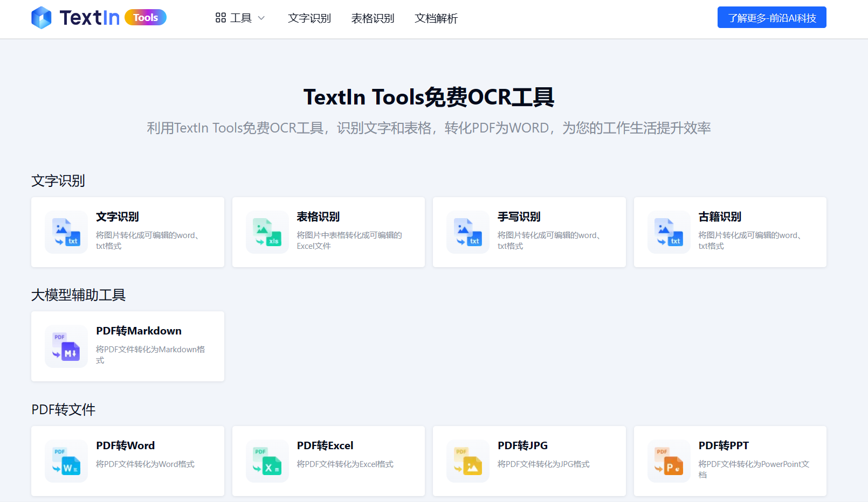Image resolution: width=868 pixels, height=502 pixels.
Task: Open 表格识别 in the top navigation
Action: 373,18
